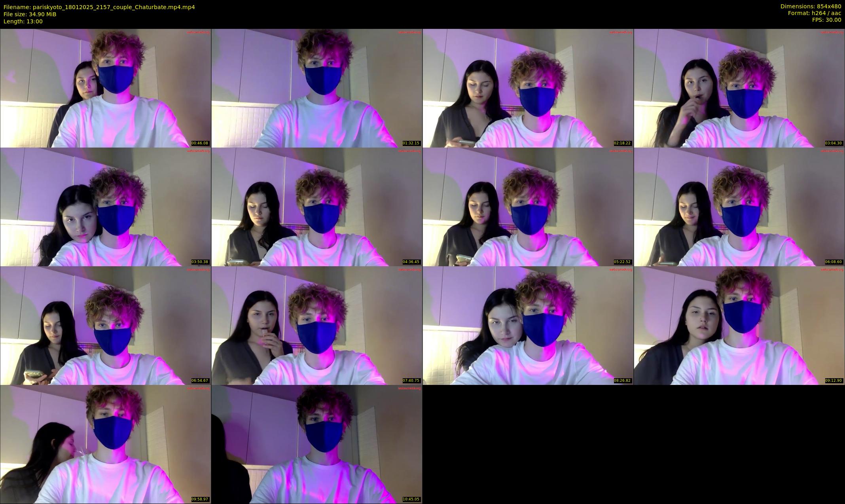Image resolution: width=845 pixels, height=504 pixels.
Task: Click the Dimensions 854x480 text
Action: pyautogui.click(x=811, y=6)
